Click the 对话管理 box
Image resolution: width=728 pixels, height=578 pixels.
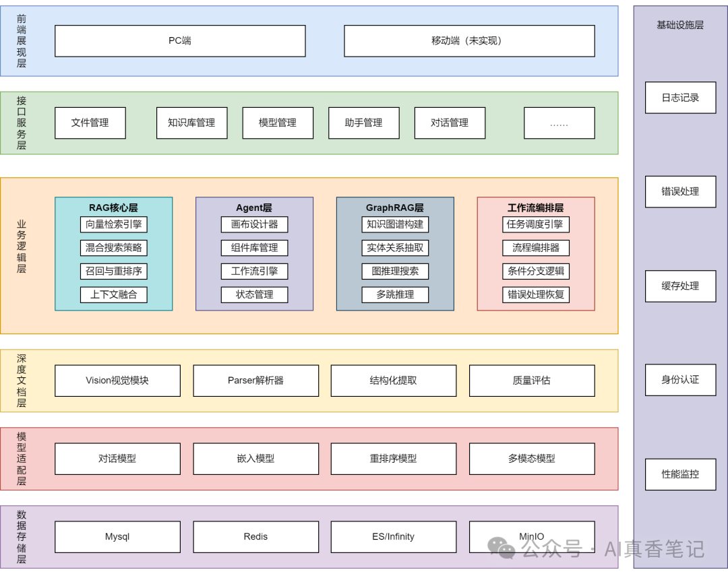click(x=450, y=123)
